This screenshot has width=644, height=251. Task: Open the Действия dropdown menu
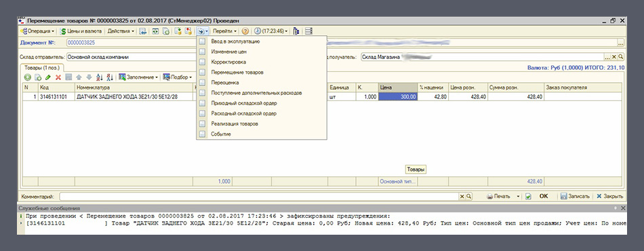[x=121, y=31]
